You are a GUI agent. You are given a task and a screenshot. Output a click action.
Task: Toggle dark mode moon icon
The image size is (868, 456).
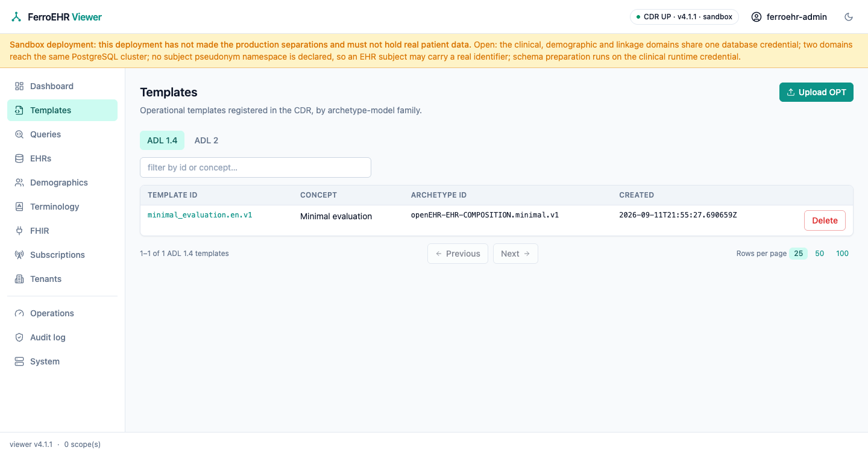pyautogui.click(x=849, y=17)
